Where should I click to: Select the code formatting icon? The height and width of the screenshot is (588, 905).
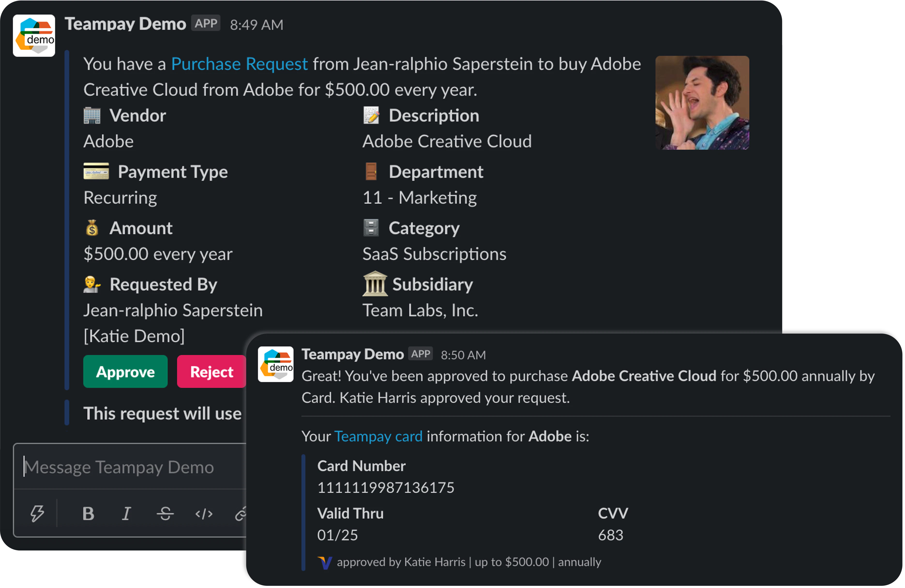point(204,513)
